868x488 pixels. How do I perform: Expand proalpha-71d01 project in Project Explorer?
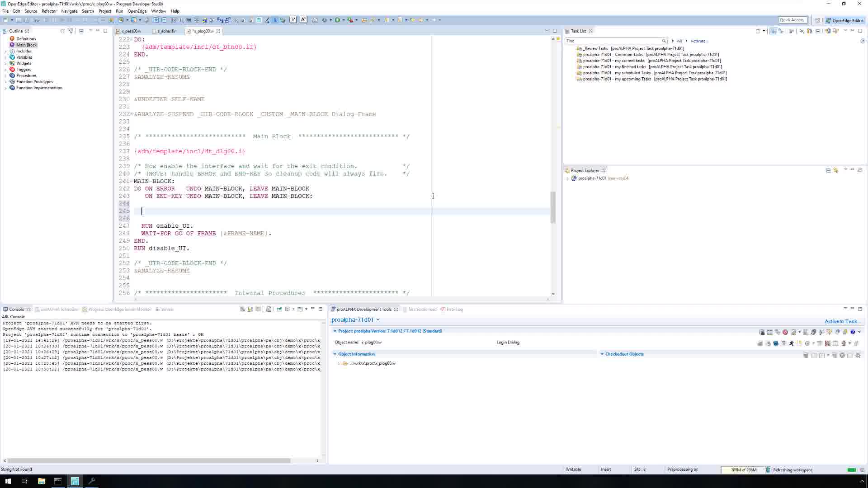[x=568, y=178]
